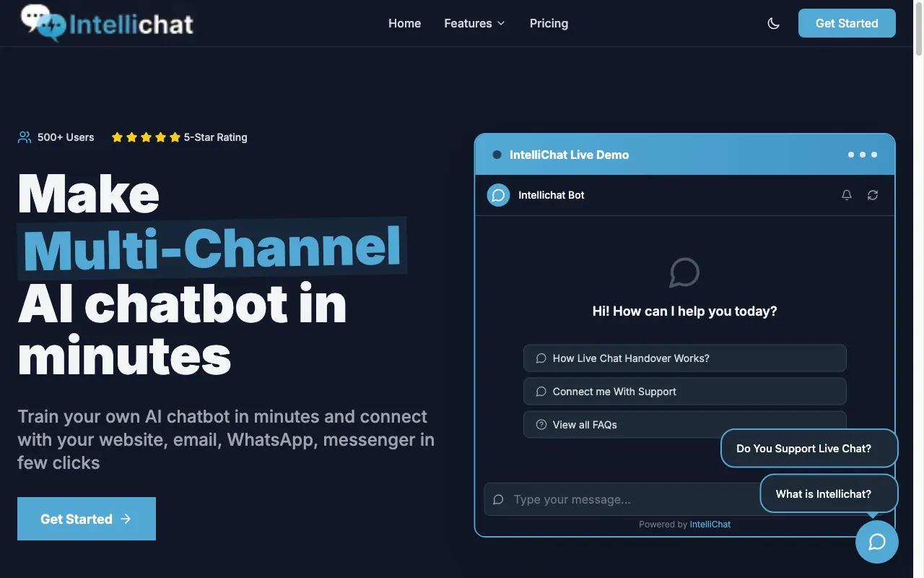Click Hi! How can I help you today?

click(684, 311)
